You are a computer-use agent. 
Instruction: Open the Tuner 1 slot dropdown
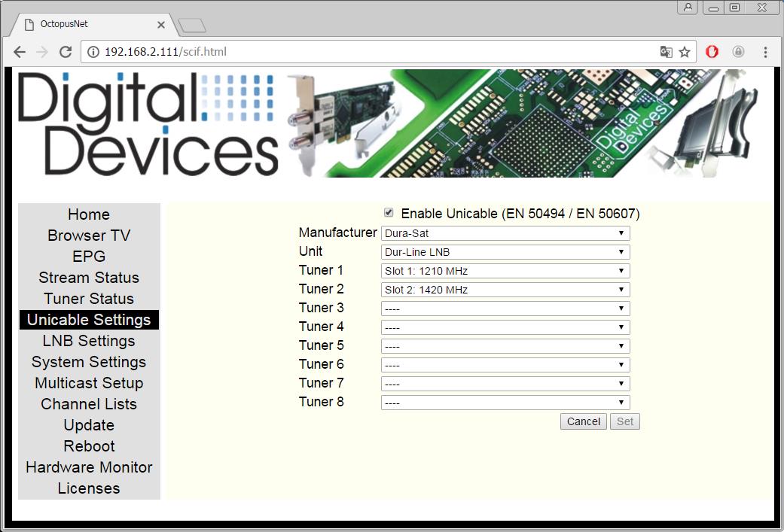[x=505, y=271]
